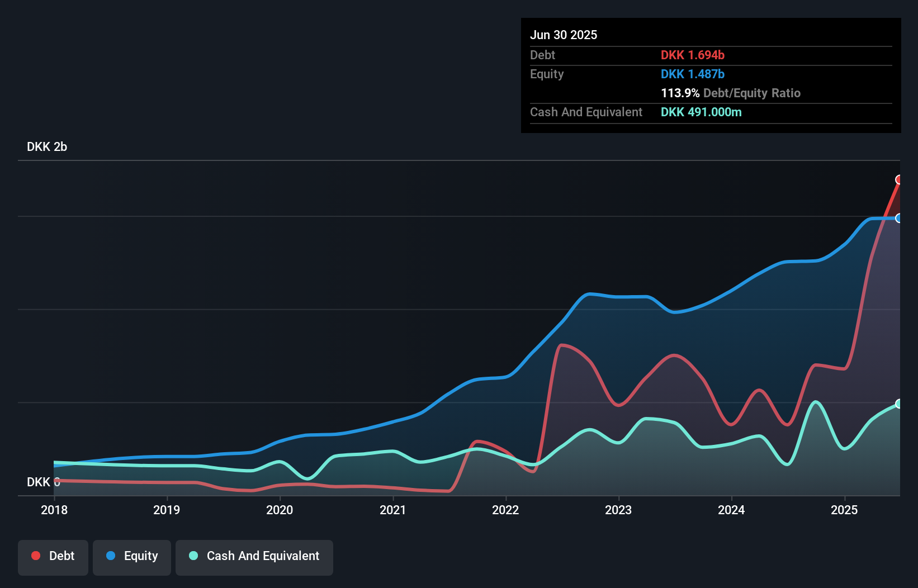918x588 pixels.
Task: Click the DKK 2b gridline label
Action: tap(46, 147)
